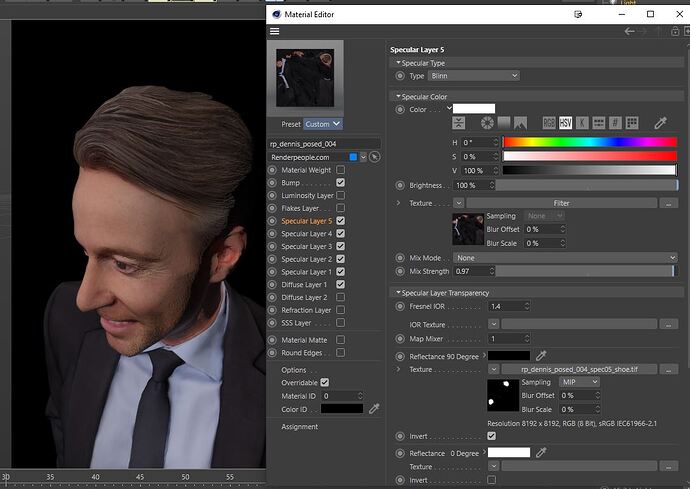Image resolution: width=690 pixels, height=489 pixels.
Task: Enable the Material Weight checkbox
Action: pos(341,169)
